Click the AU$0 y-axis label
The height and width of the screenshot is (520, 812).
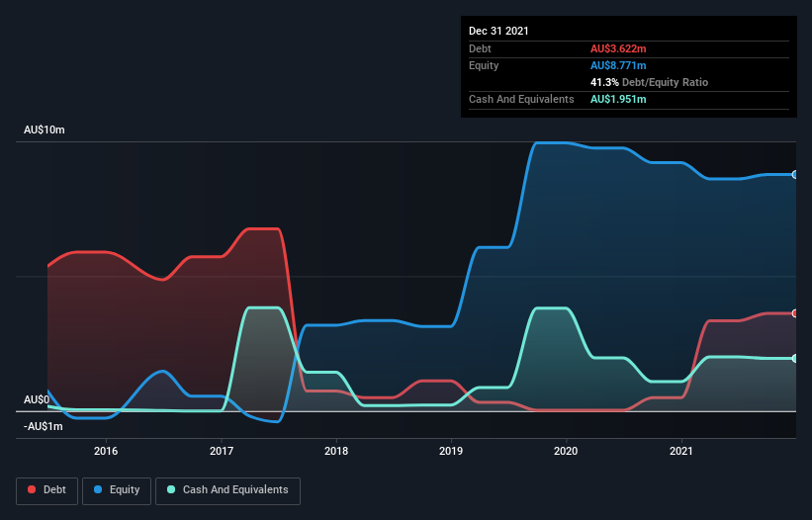[37, 400]
